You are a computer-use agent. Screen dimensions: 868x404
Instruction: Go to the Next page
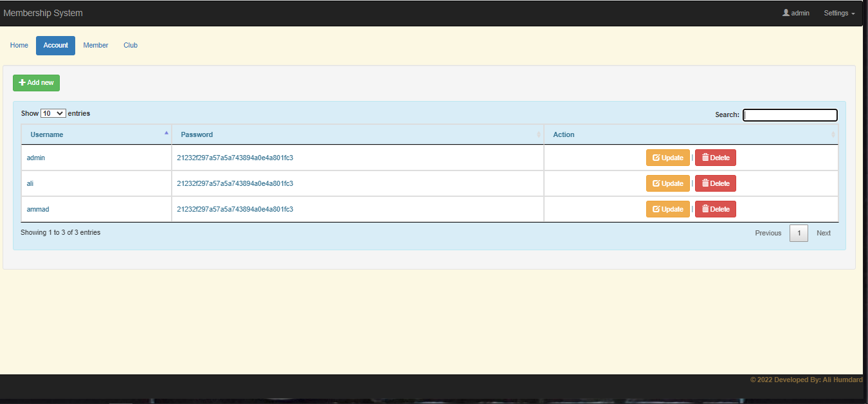click(823, 233)
